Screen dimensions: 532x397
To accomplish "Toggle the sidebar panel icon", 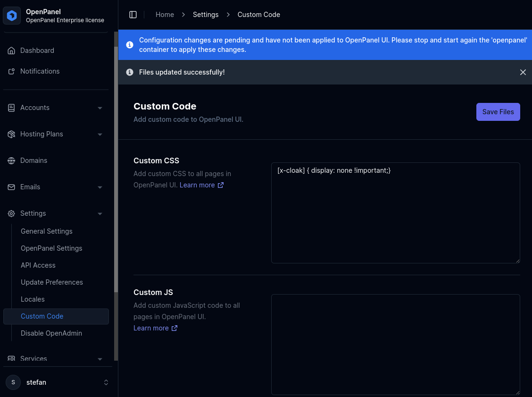I will 133,15.
